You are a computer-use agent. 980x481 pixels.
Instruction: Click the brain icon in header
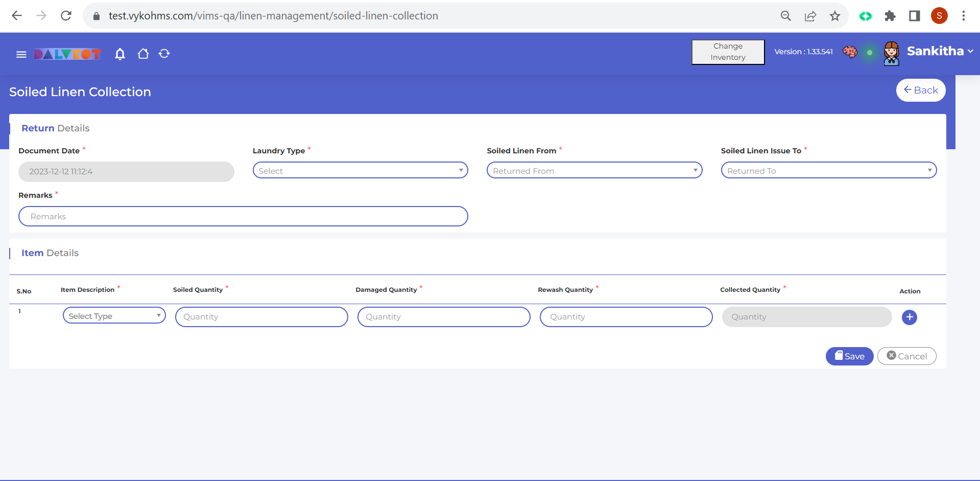pos(850,52)
